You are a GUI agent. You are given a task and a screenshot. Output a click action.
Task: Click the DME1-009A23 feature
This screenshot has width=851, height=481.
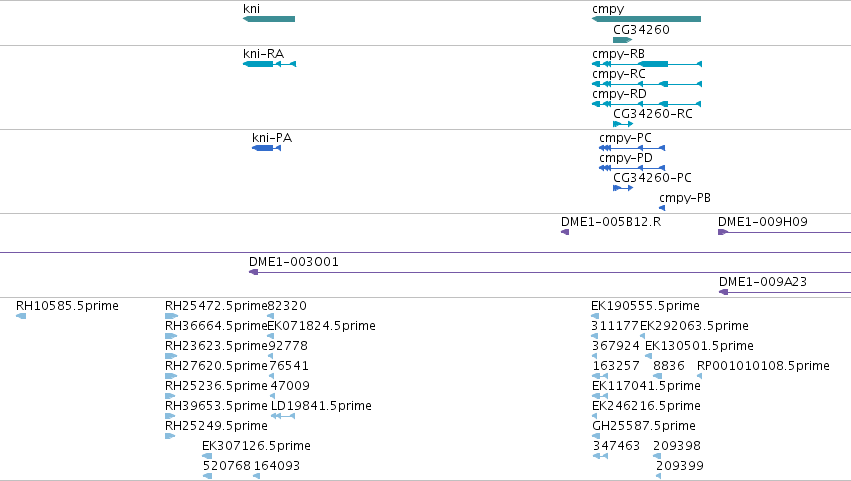coord(785,292)
